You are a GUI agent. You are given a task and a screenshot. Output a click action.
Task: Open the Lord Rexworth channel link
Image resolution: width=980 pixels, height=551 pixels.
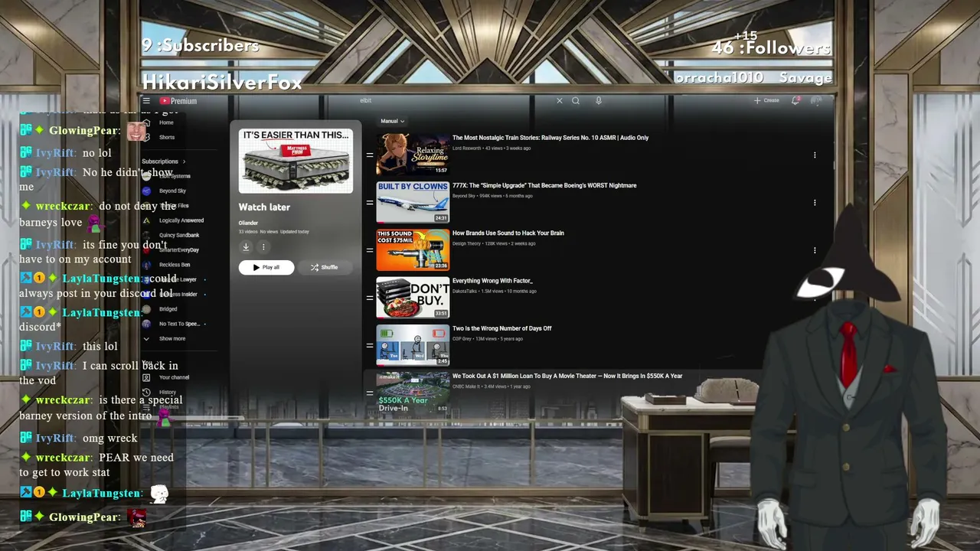(x=466, y=148)
